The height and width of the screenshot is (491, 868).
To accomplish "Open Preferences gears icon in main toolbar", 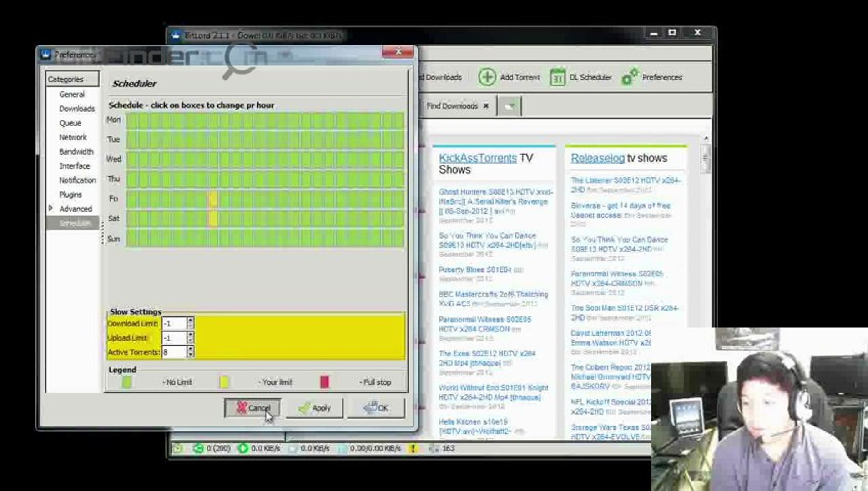I will point(630,77).
